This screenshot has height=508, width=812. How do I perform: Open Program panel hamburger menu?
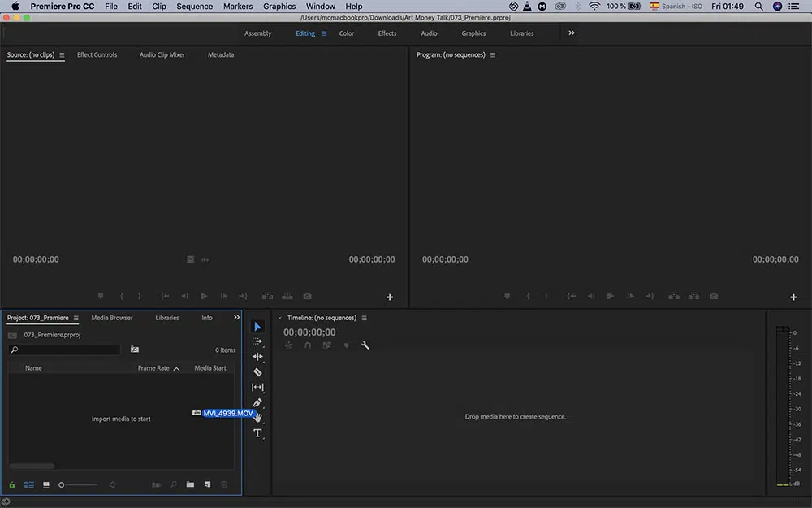(x=493, y=55)
